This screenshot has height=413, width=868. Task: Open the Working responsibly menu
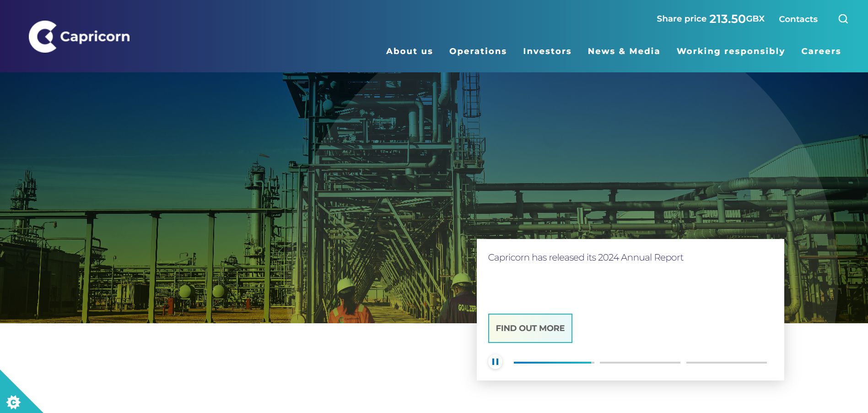coord(730,51)
